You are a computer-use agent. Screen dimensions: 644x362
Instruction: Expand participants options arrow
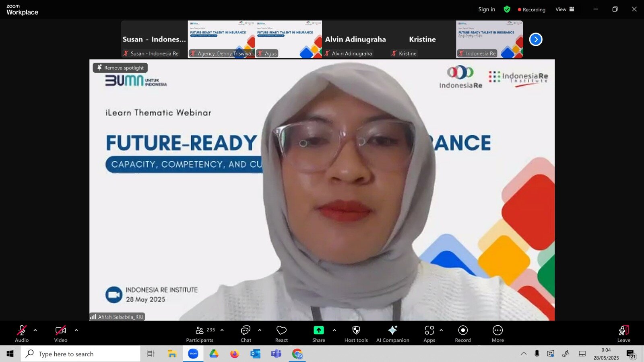click(222, 330)
